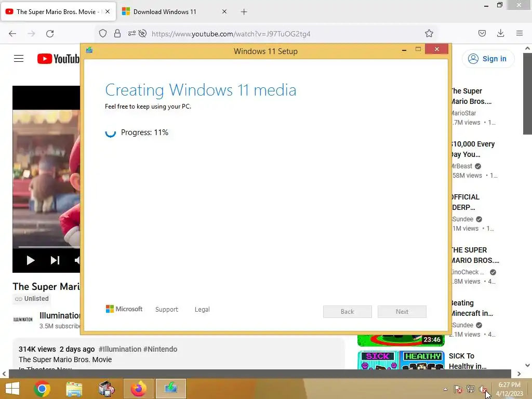
Task: Open the Save to Pocket icon
Action: pyautogui.click(x=482, y=33)
